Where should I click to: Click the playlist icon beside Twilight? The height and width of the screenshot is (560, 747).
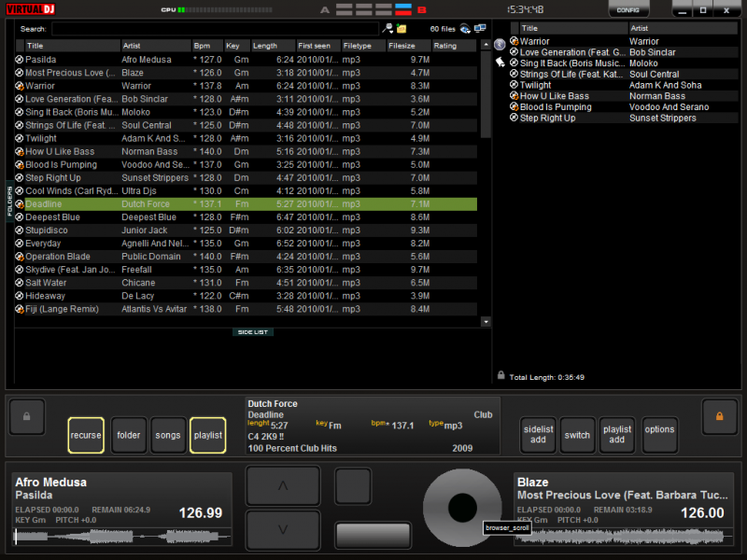pos(514,85)
